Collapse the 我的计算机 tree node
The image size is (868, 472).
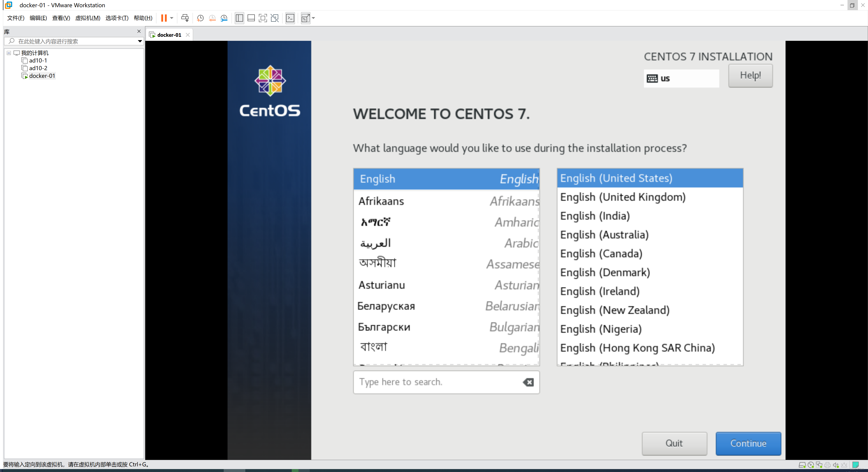9,53
